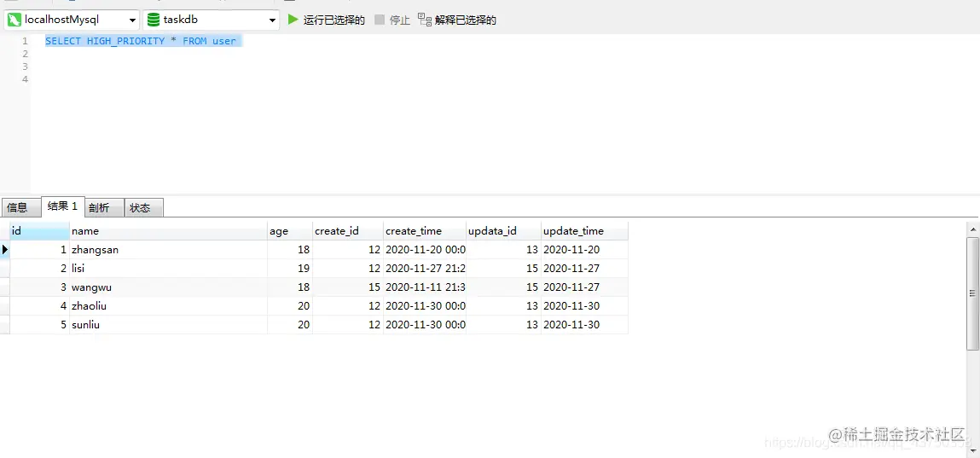Click the localhostMysql connection icon
The height and width of the screenshot is (458, 980).
tap(14, 20)
